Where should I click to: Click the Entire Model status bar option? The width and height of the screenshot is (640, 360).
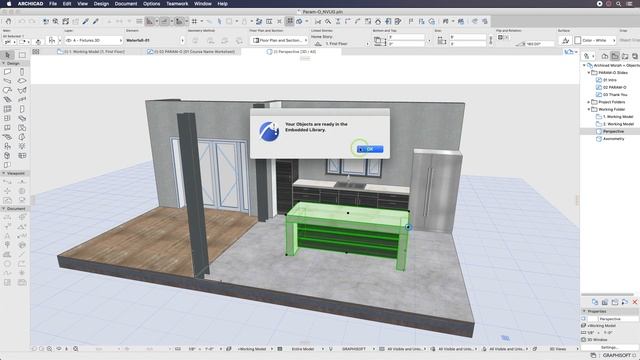[303, 349]
